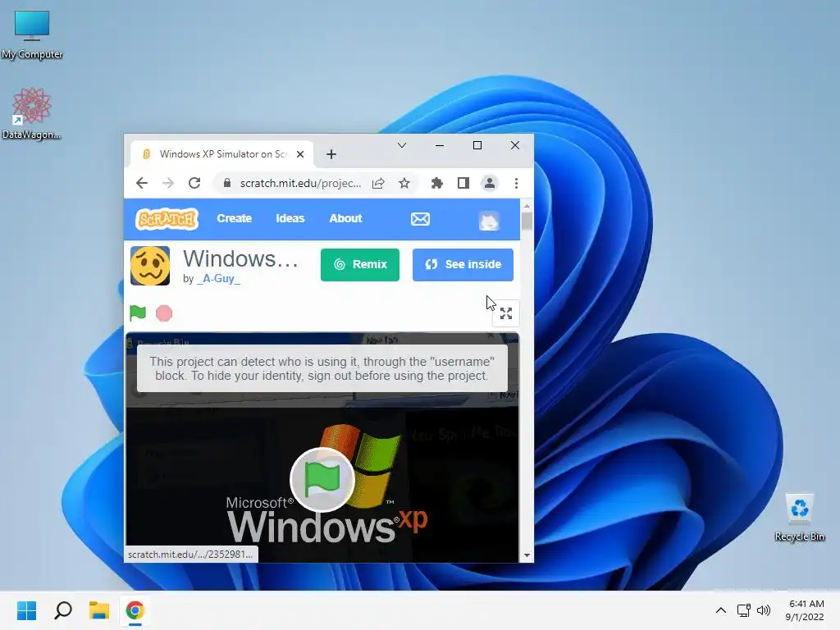Enter fullscreen mode for the project stage

[505, 313]
